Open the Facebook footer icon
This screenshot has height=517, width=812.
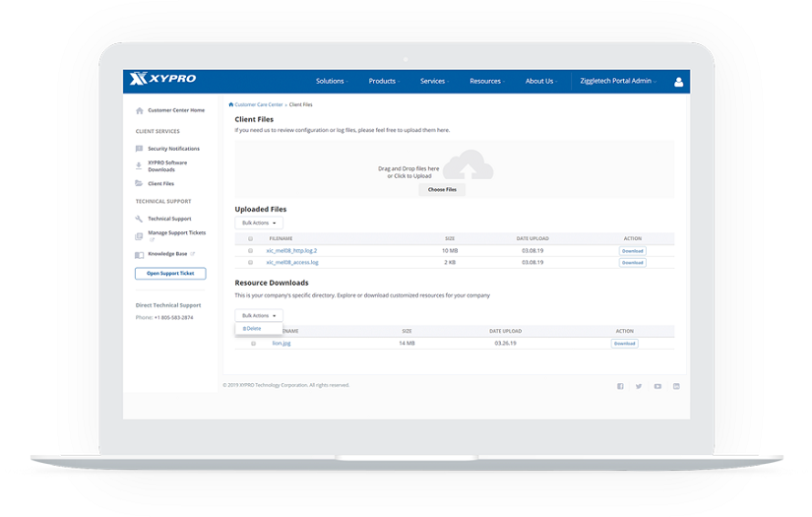[x=620, y=386]
